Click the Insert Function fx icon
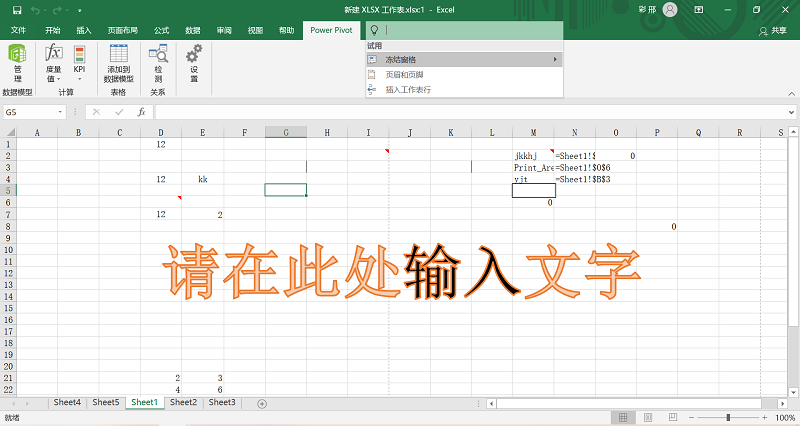The width and height of the screenshot is (800, 426). click(141, 112)
